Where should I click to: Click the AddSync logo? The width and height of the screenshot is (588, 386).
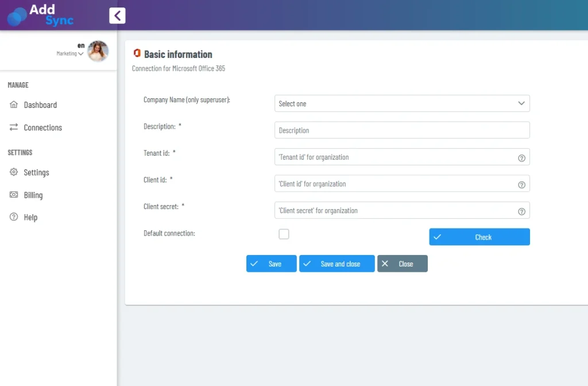point(41,15)
